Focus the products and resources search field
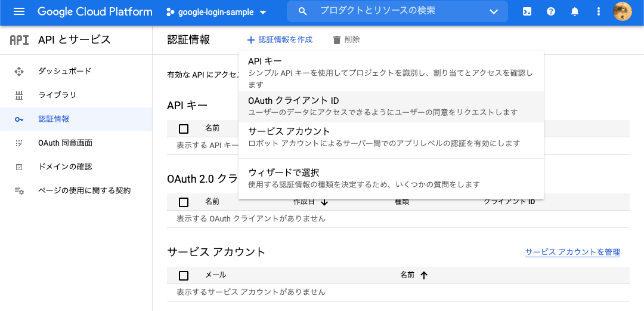The width and height of the screenshot is (644, 311). point(397,11)
